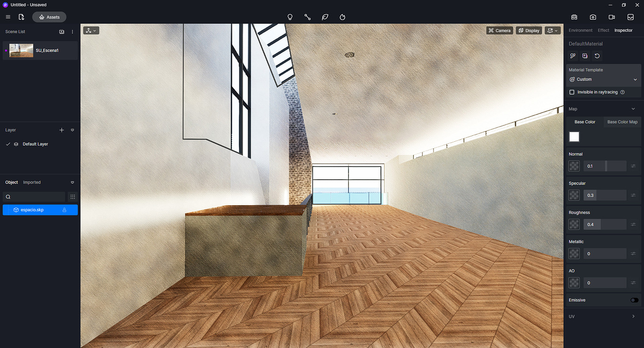Viewport: 644px width, 348px height.
Task: Open the Material Template Custom dropdown
Action: click(x=603, y=79)
